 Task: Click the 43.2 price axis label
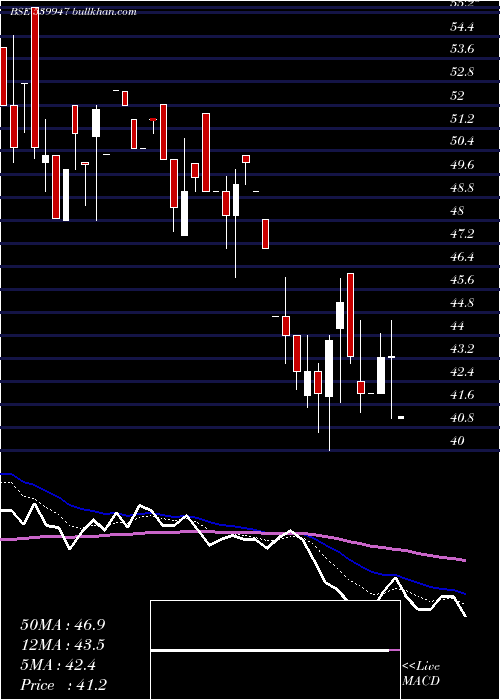pos(462,349)
